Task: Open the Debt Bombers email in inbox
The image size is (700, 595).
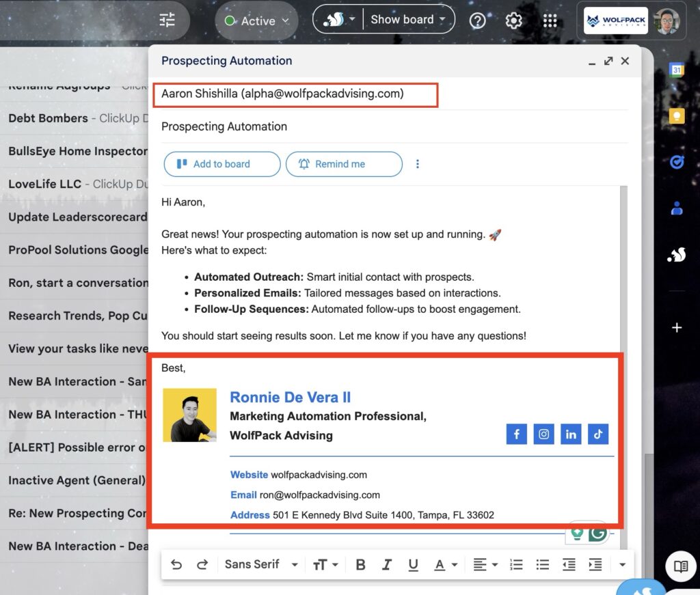Action: 74,118
